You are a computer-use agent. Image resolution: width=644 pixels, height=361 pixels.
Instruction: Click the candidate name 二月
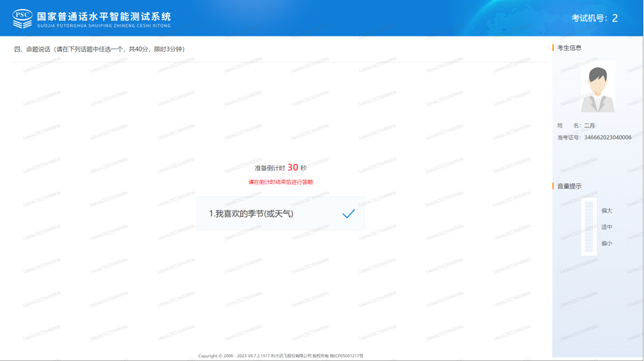coord(590,125)
